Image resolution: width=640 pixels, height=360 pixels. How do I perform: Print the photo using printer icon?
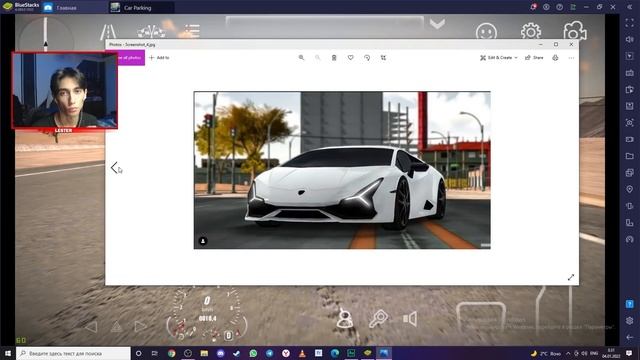point(555,58)
